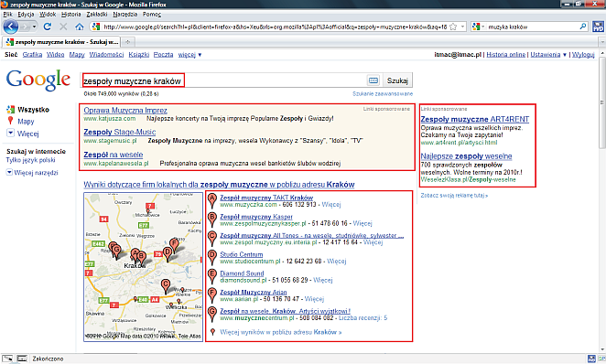The image size is (606, 364).
Task: Open Diamond Sound result link
Action: click(242, 273)
